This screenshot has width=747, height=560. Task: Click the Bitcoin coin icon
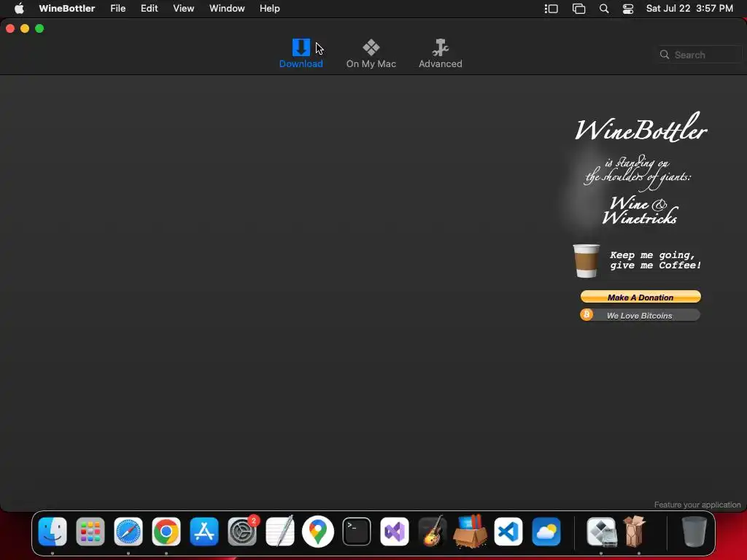pyautogui.click(x=587, y=315)
